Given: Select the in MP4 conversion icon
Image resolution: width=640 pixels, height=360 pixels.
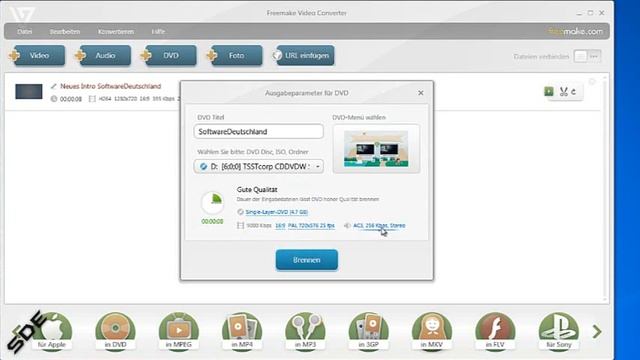Looking at the screenshot, I should click(242, 331).
